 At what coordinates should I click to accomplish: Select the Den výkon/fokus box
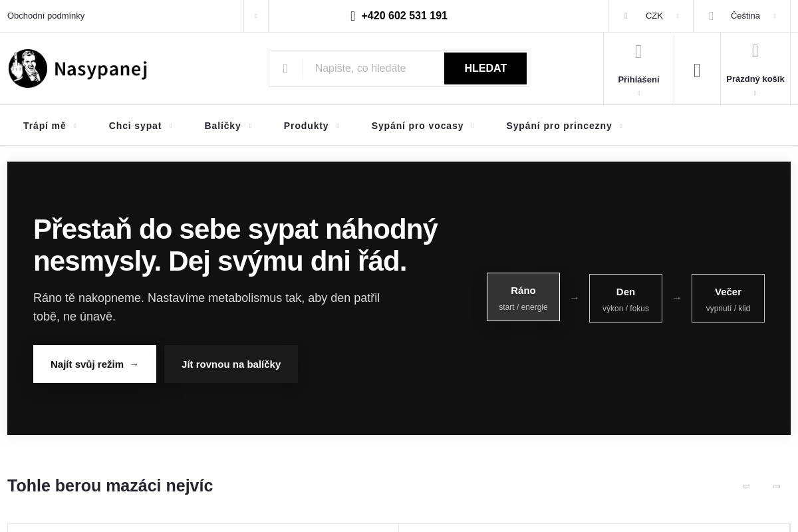pos(626,298)
